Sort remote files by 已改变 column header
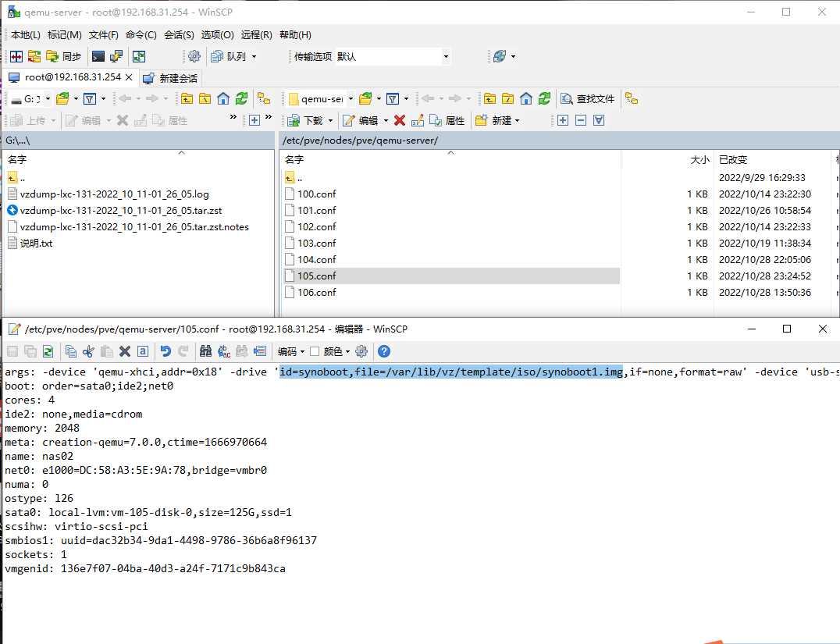This screenshot has height=644, width=840. [x=771, y=160]
